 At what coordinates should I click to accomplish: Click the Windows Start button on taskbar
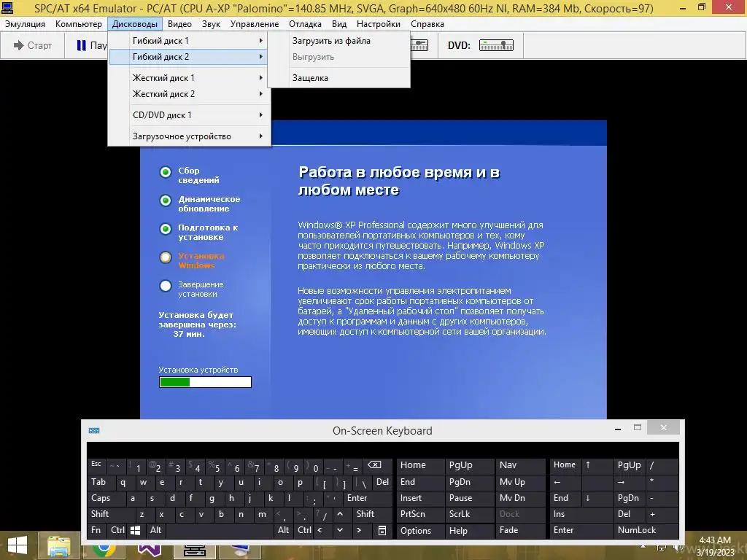pyautogui.click(x=18, y=545)
